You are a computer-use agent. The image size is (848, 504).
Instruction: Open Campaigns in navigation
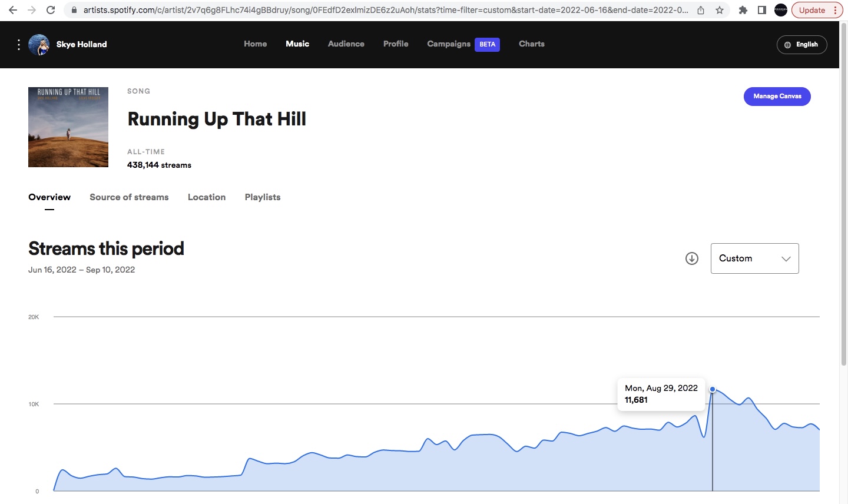pyautogui.click(x=449, y=44)
